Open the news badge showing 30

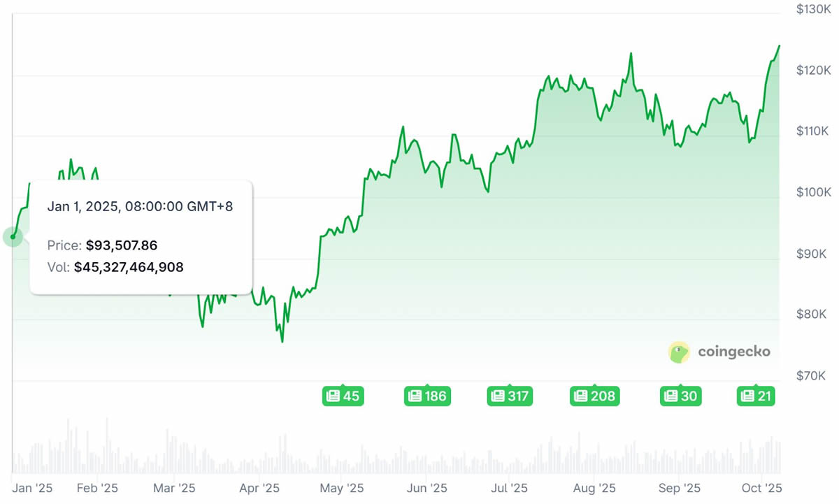[680, 396]
